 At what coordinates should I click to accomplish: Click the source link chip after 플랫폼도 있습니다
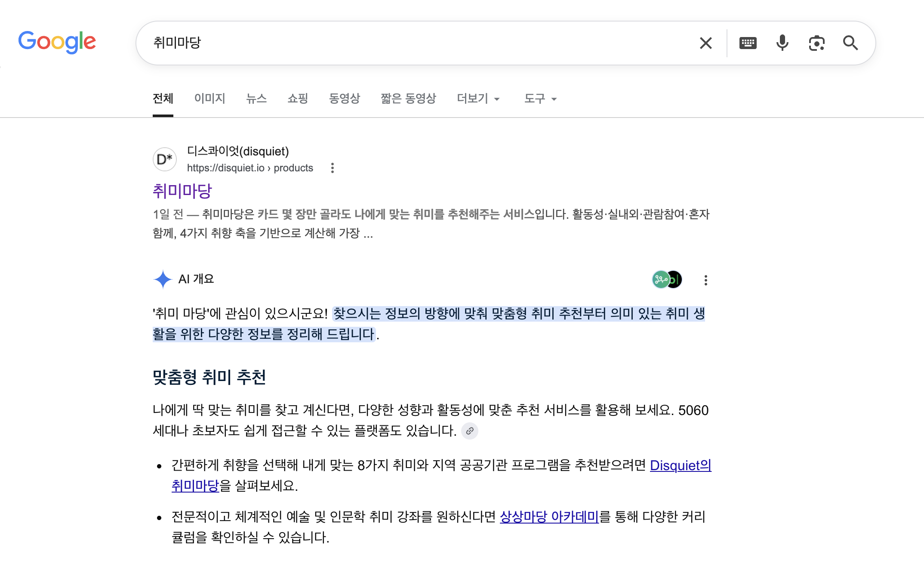[470, 431]
